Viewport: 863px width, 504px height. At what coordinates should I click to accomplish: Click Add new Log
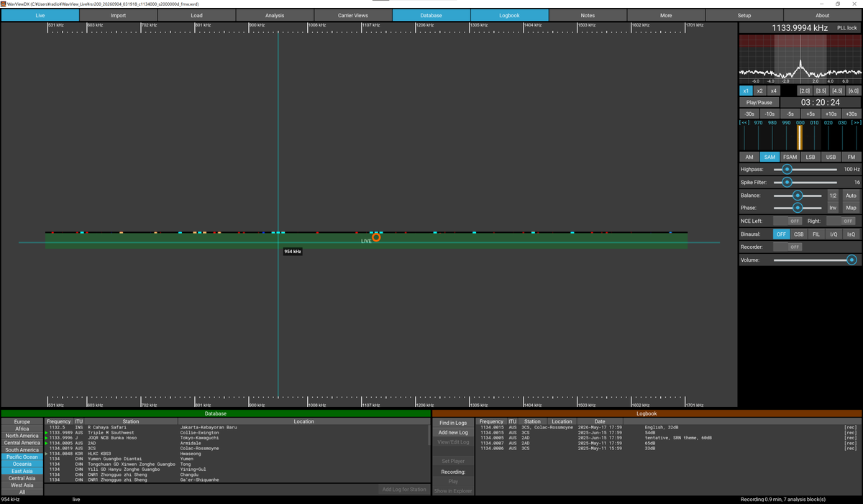click(x=452, y=433)
